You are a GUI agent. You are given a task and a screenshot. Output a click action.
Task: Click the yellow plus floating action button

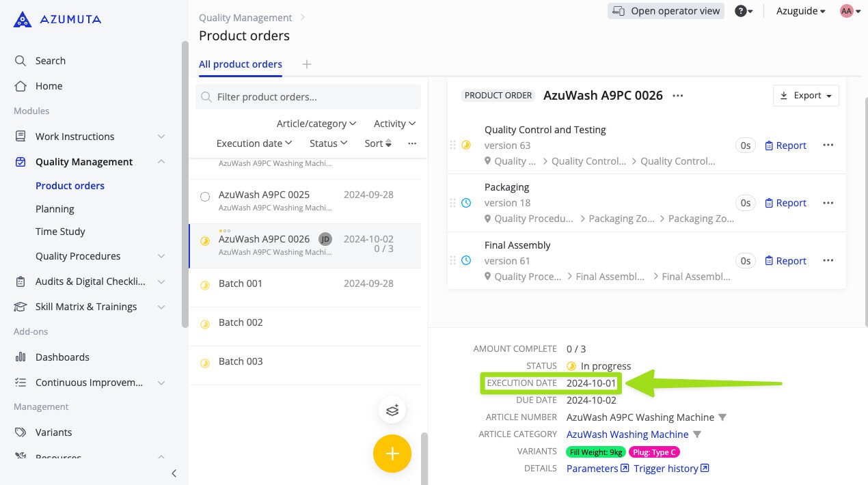click(x=392, y=453)
